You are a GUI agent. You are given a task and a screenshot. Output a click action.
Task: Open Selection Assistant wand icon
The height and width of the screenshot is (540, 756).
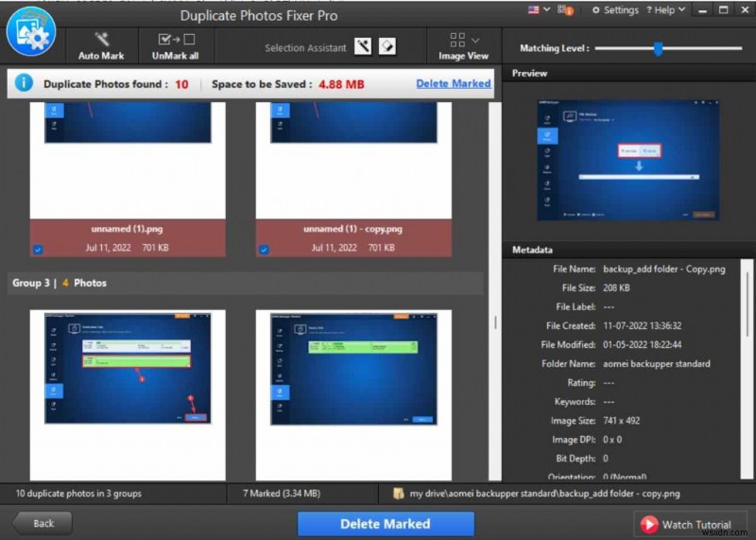(363, 46)
